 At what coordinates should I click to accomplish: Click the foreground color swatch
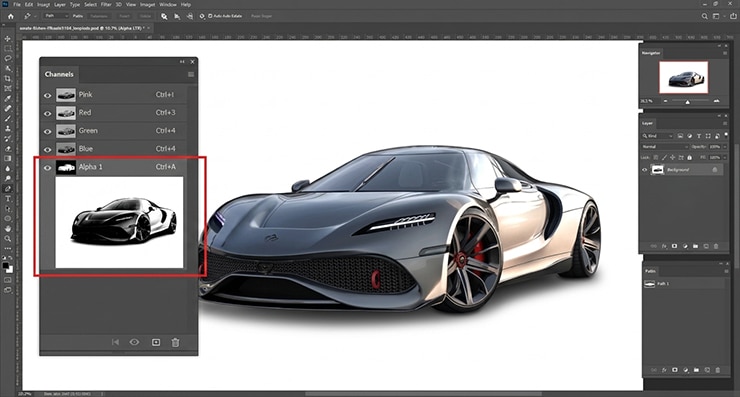coord(6,266)
